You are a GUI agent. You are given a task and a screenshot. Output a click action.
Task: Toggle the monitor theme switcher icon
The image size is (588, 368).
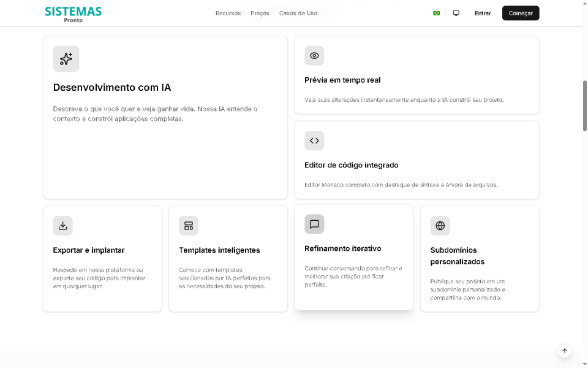click(x=456, y=13)
